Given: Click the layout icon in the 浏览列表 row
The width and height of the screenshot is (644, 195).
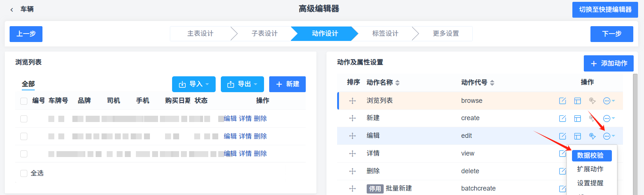Looking at the screenshot, I should coord(578,101).
